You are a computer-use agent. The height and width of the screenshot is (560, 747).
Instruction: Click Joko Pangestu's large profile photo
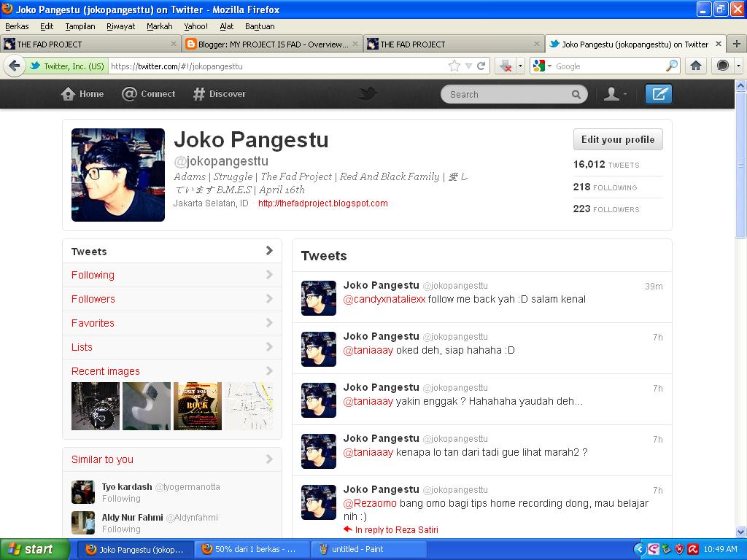pos(118,175)
